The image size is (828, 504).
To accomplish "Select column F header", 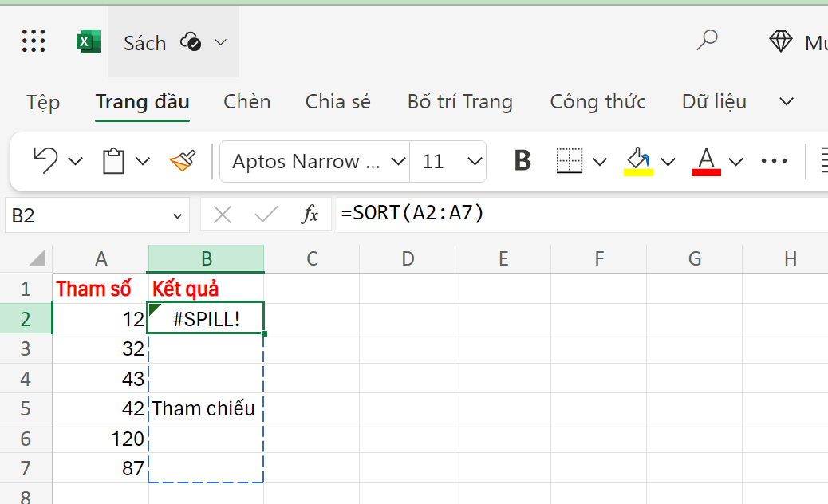I will point(599,258).
